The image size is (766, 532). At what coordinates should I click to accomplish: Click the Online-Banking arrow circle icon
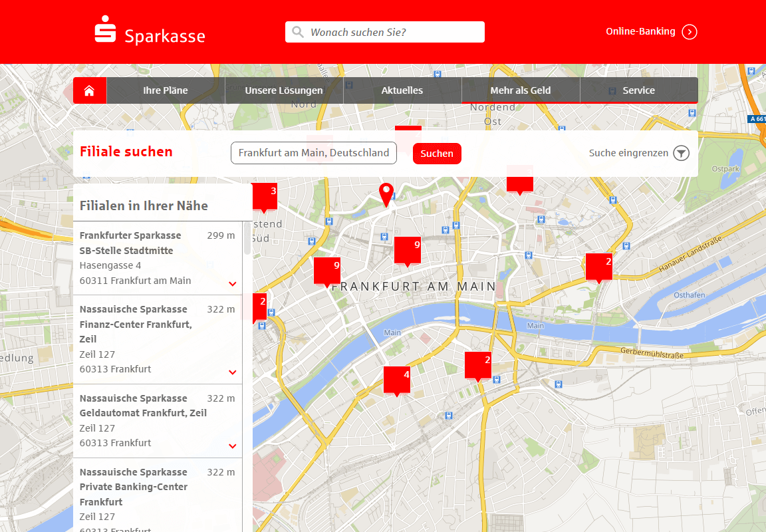click(690, 32)
